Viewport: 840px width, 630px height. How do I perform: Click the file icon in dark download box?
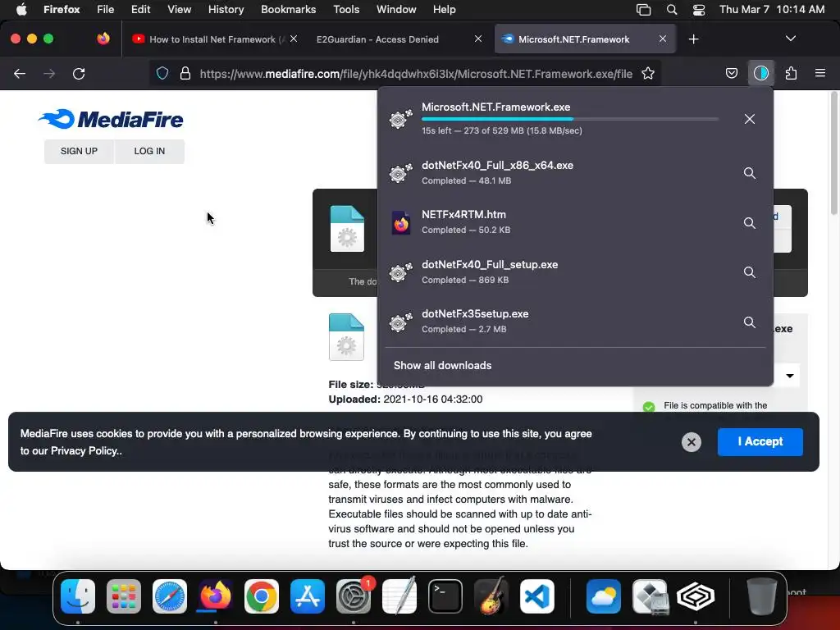click(x=347, y=229)
